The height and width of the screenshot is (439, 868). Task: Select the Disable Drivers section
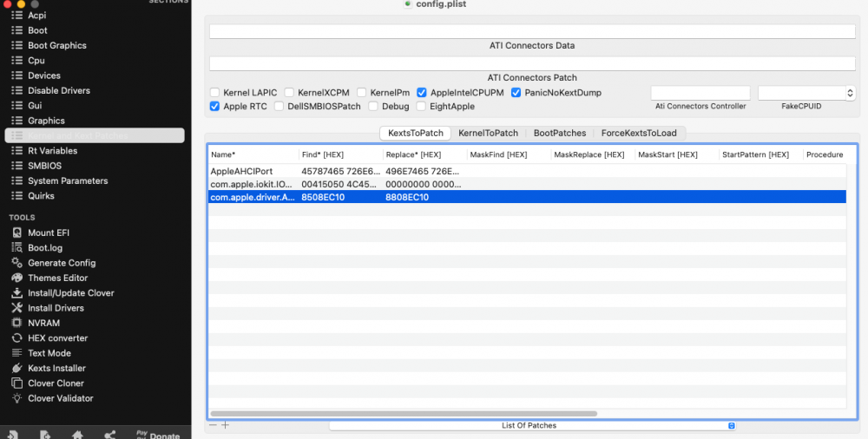pyautogui.click(x=59, y=90)
